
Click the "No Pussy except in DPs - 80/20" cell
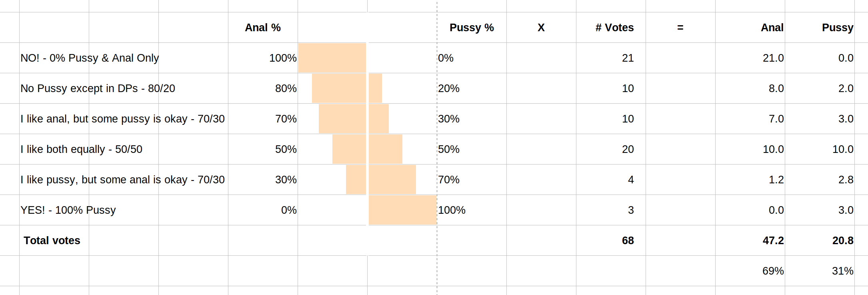click(98, 88)
